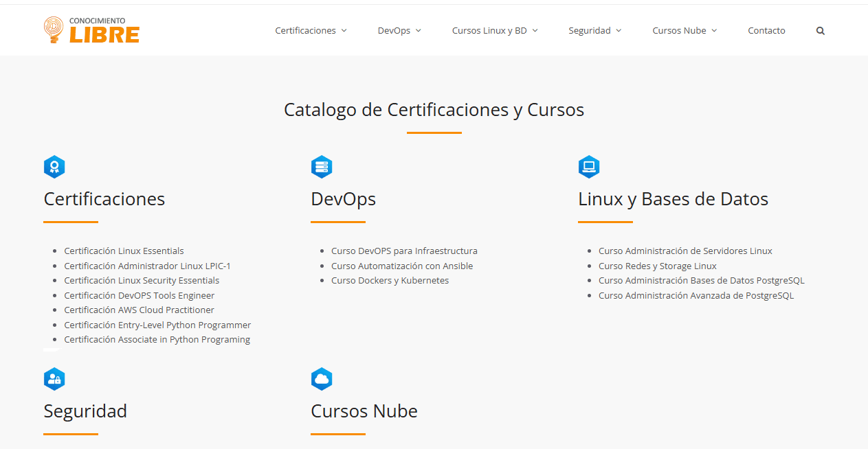This screenshot has width=868, height=449.
Task: Select Certificación Entry-Level Python Programmer
Action: 157,324
